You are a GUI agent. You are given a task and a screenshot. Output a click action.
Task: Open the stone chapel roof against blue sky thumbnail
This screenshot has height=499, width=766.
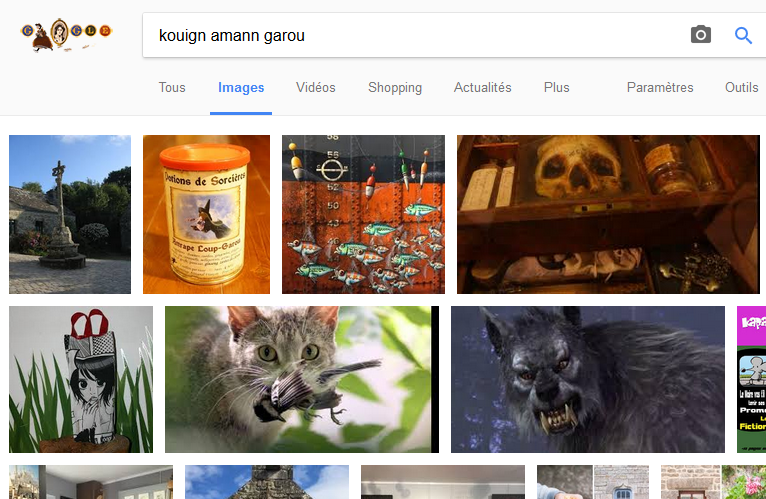[267, 482]
